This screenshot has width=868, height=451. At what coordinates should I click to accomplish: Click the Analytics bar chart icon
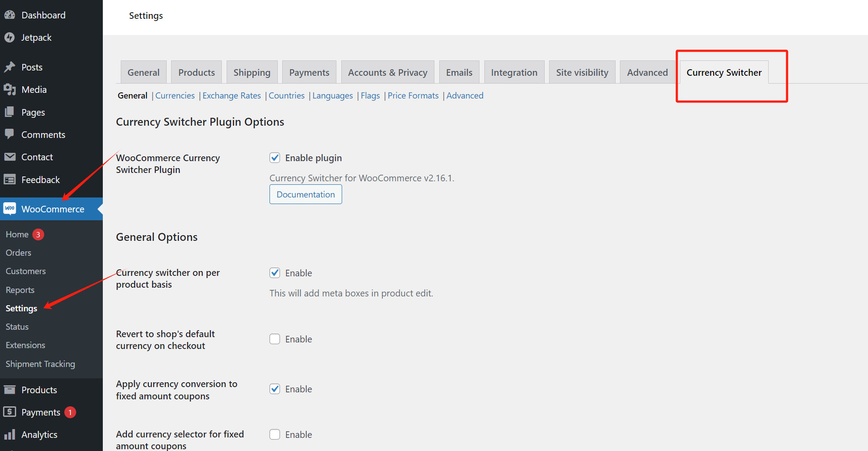click(x=10, y=434)
